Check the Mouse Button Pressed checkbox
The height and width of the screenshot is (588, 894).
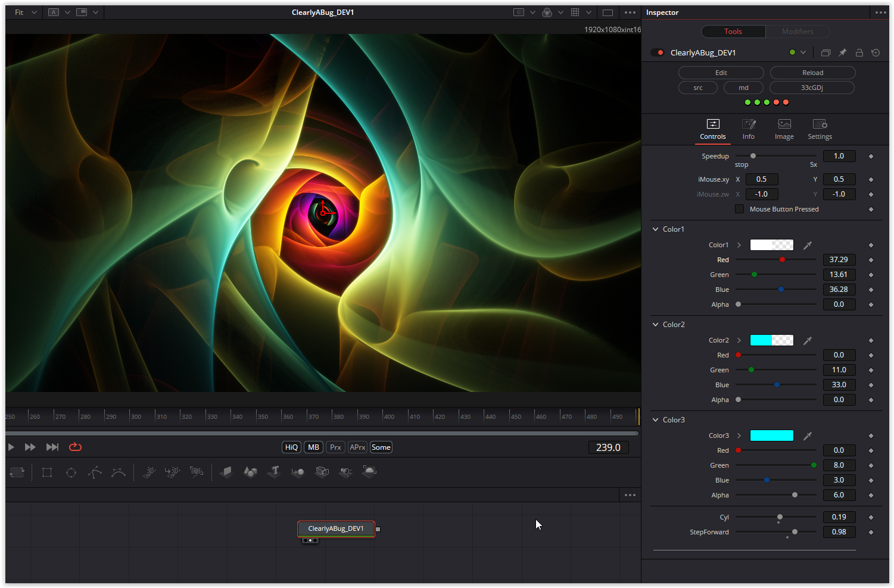click(x=739, y=209)
